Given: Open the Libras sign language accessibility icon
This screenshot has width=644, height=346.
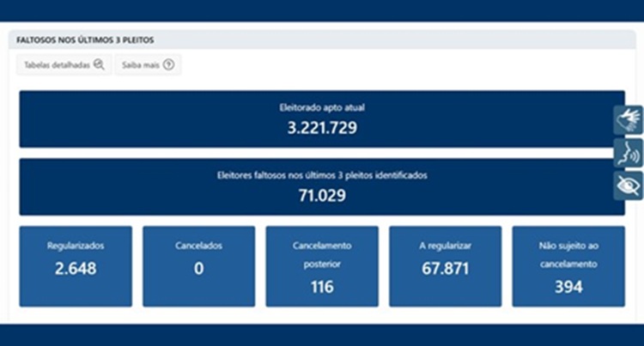Looking at the screenshot, I should (629, 120).
